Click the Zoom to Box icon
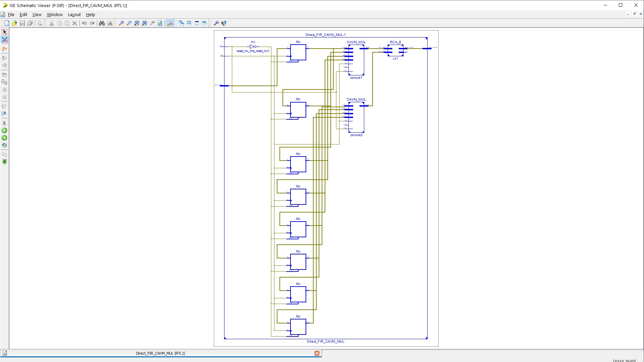 152,23
